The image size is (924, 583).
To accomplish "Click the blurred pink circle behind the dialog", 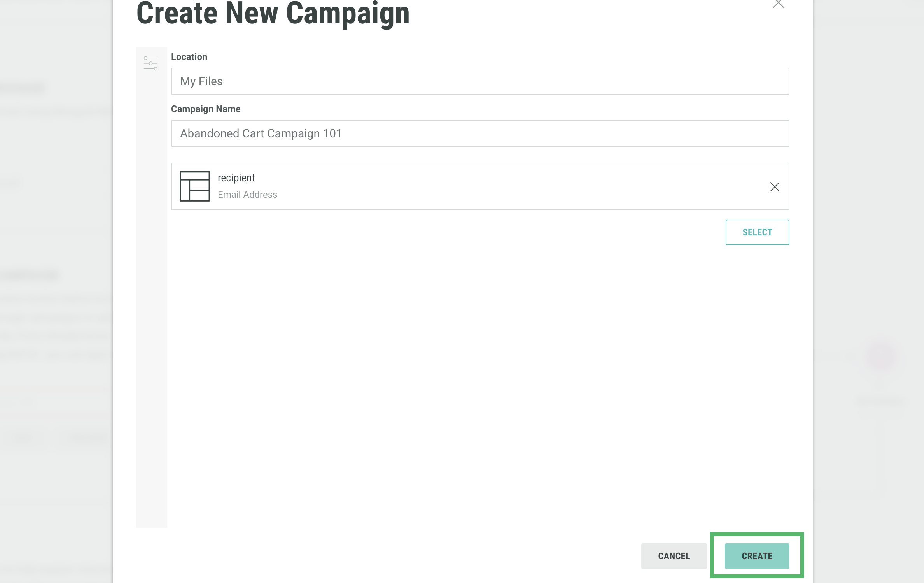I will [881, 356].
